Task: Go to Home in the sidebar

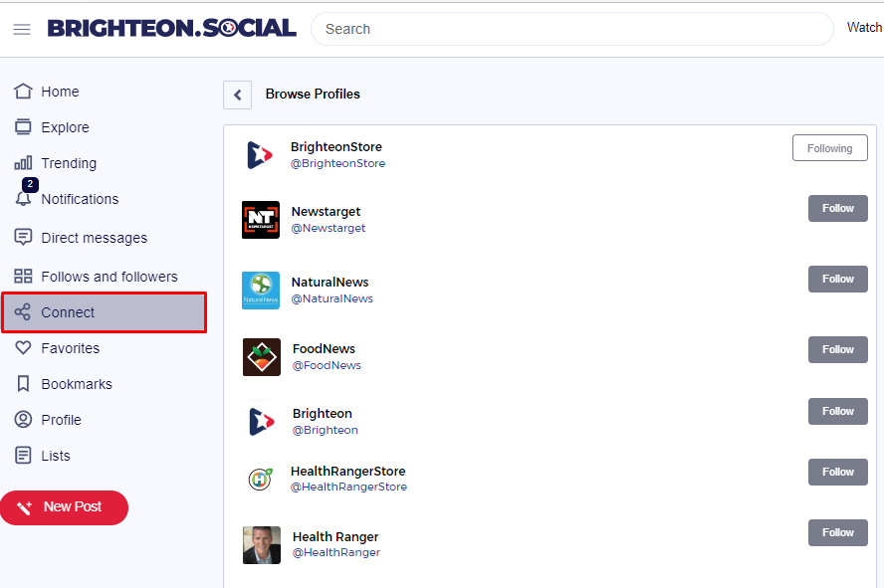Action: tap(60, 92)
